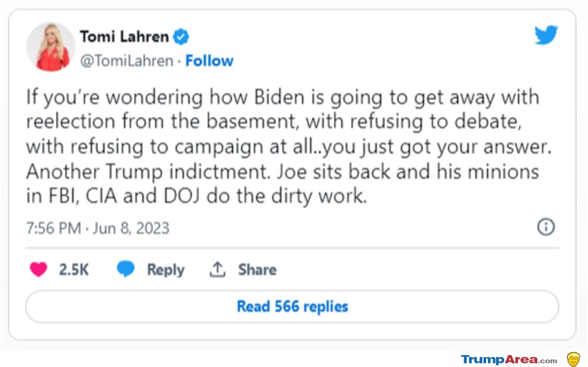Click the Jun 8, 2023 date
The height and width of the screenshot is (367, 588).
(x=131, y=228)
